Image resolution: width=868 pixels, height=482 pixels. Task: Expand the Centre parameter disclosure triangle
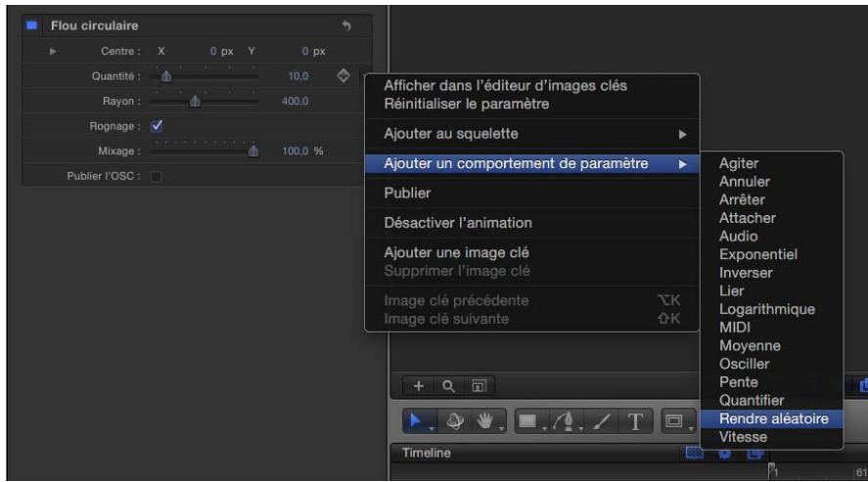pyautogui.click(x=53, y=52)
